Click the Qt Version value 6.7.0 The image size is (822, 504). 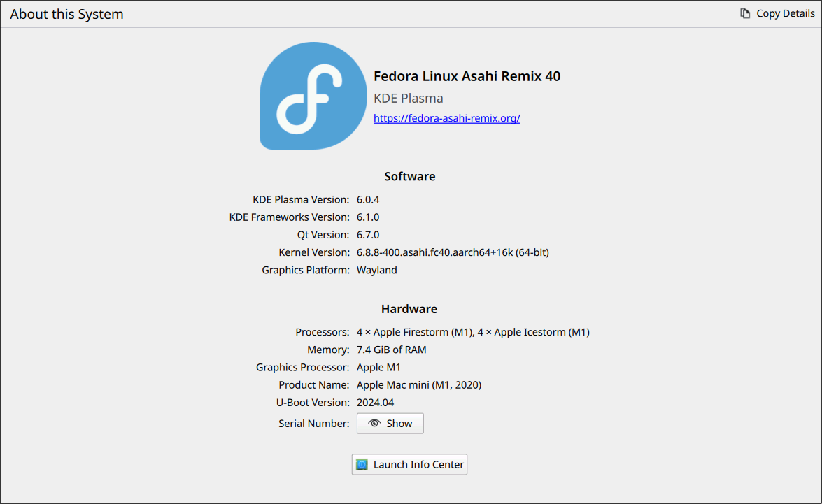(x=367, y=235)
